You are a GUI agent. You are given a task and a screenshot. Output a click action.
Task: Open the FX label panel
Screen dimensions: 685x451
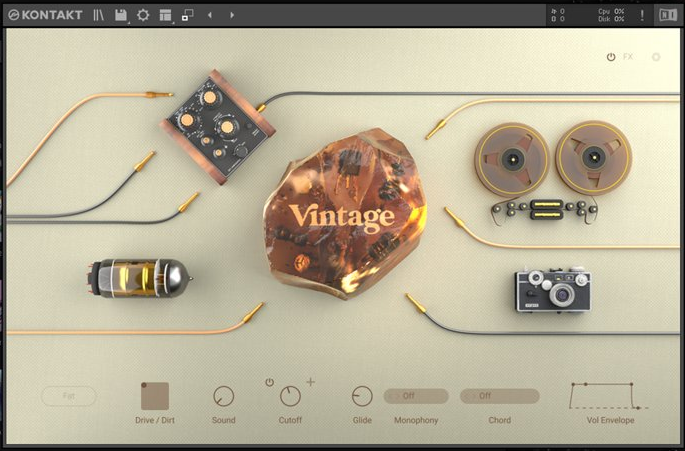click(x=628, y=56)
